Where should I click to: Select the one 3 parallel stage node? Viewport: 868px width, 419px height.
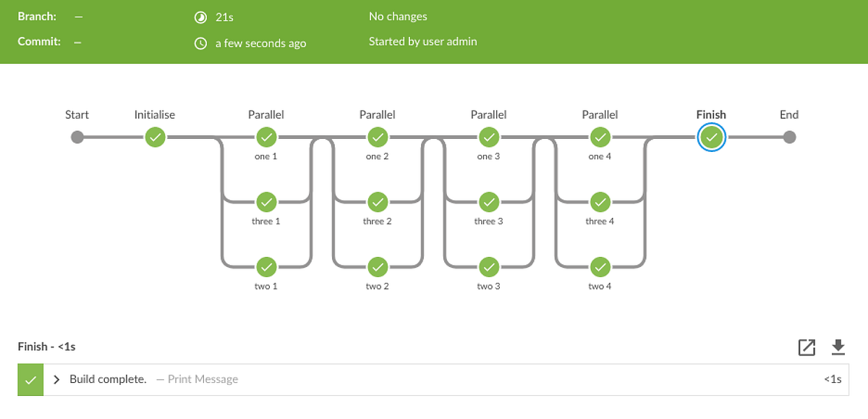(489, 137)
